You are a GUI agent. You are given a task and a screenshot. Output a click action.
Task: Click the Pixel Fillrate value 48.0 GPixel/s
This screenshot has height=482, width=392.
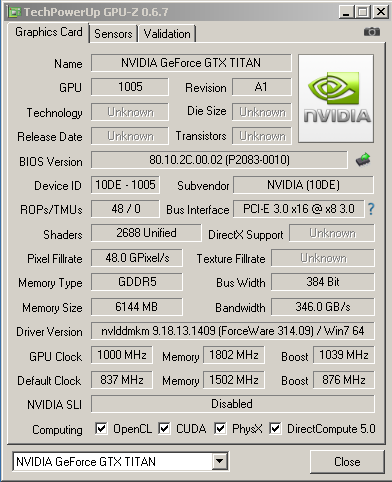137,258
